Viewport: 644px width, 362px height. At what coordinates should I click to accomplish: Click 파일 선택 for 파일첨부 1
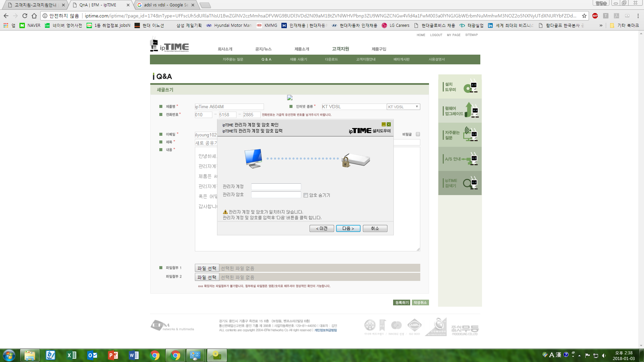207,268
